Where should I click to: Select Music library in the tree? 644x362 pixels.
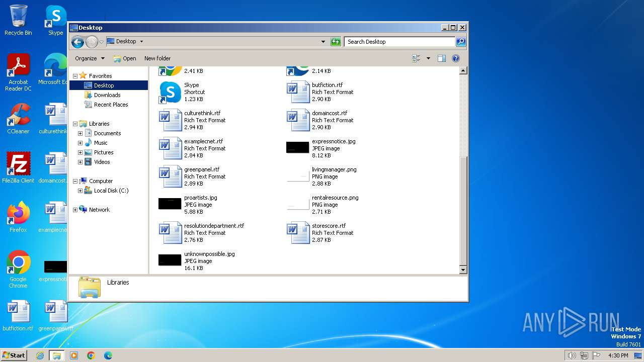coord(100,143)
